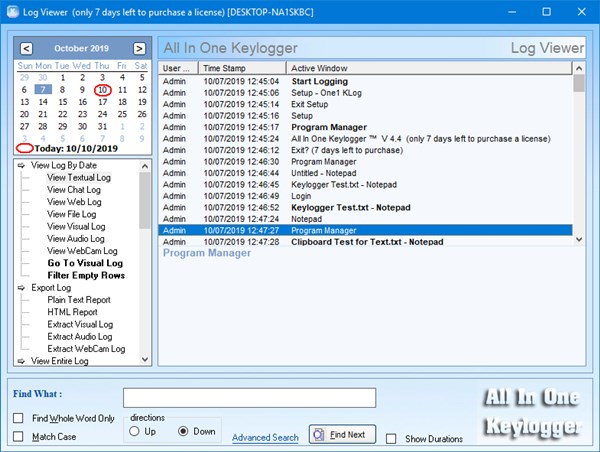
Task: Open View Web Log
Action: (x=74, y=202)
